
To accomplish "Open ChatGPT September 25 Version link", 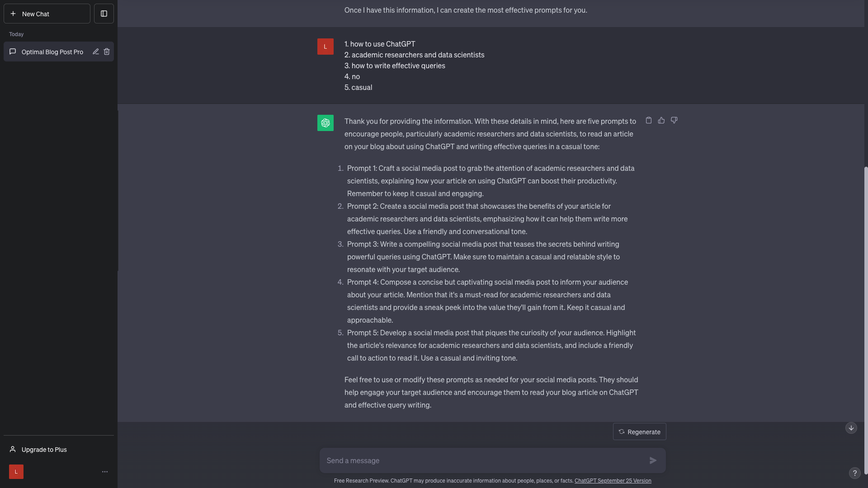I will coord(613,481).
